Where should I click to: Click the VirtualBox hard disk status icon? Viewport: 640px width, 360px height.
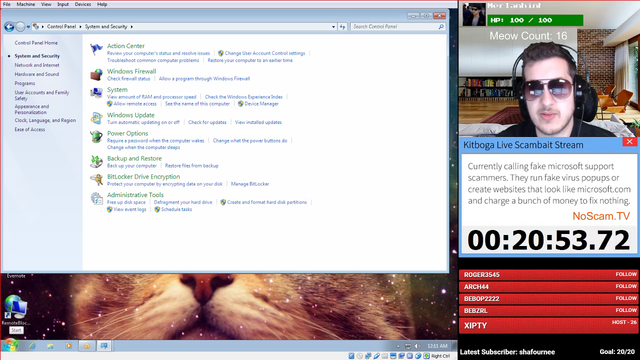click(351, 356)
